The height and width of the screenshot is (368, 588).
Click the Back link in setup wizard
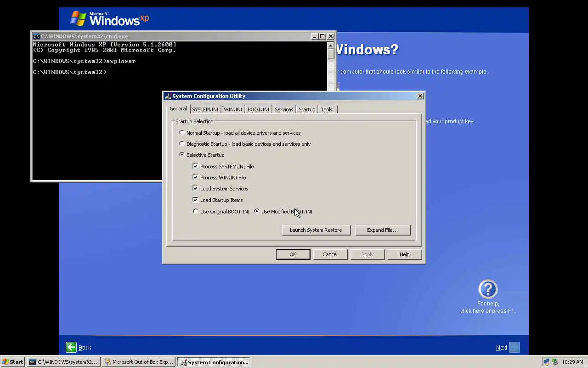[x=85, y=348]
